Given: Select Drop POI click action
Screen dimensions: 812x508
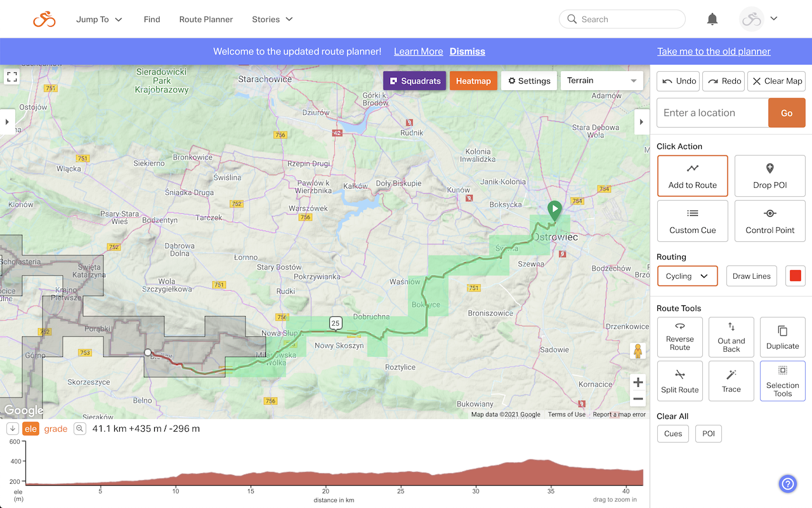Looking at the screenshot, I should [770, 176].
